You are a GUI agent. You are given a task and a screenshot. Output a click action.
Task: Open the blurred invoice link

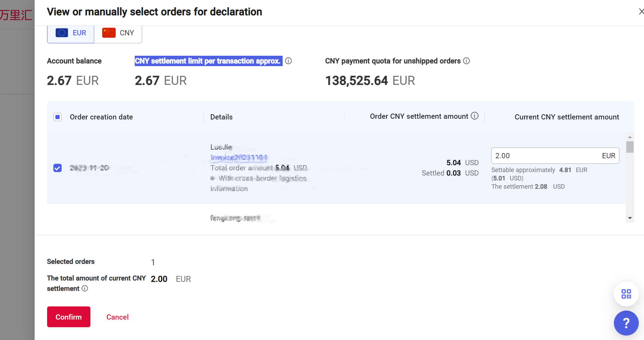coord(239,158)
